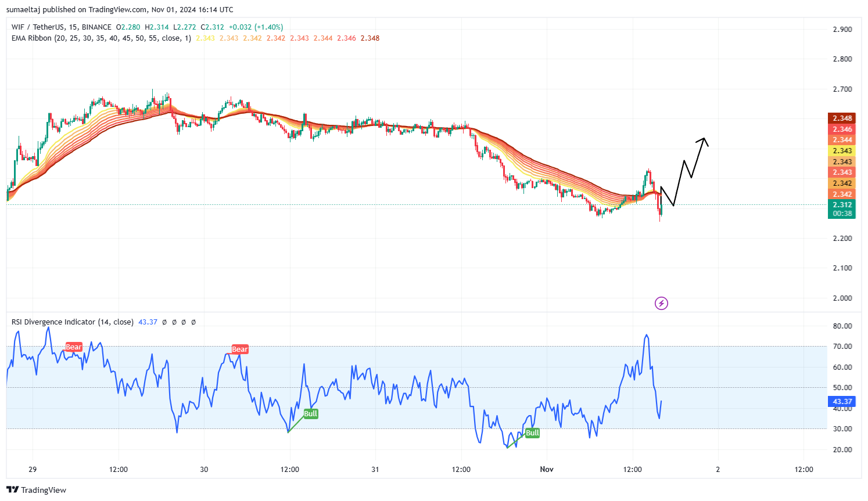Screen dimensions: 868x501
Task: Click the 2.200 price axis label
Action: [x=842, y=238]
